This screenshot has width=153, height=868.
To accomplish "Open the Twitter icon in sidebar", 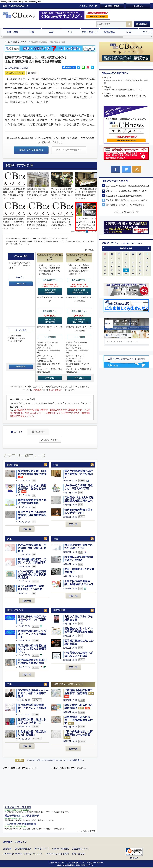I will coord(126,169).
